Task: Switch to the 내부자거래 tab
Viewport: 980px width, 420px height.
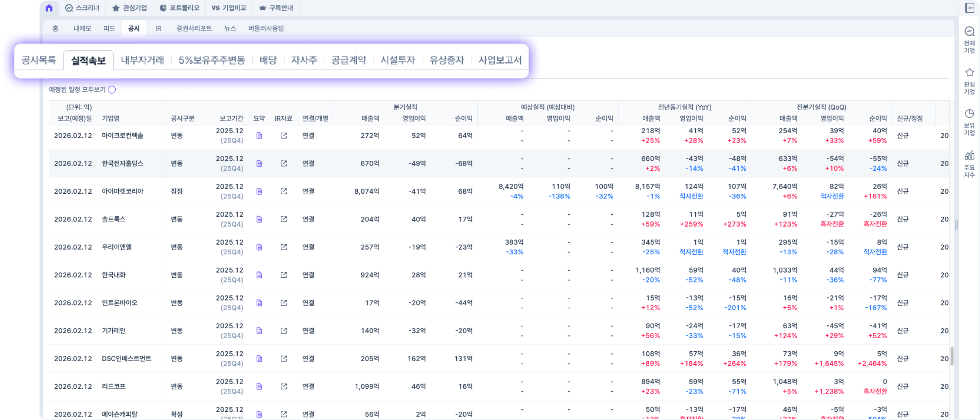Action: point(142,60)
